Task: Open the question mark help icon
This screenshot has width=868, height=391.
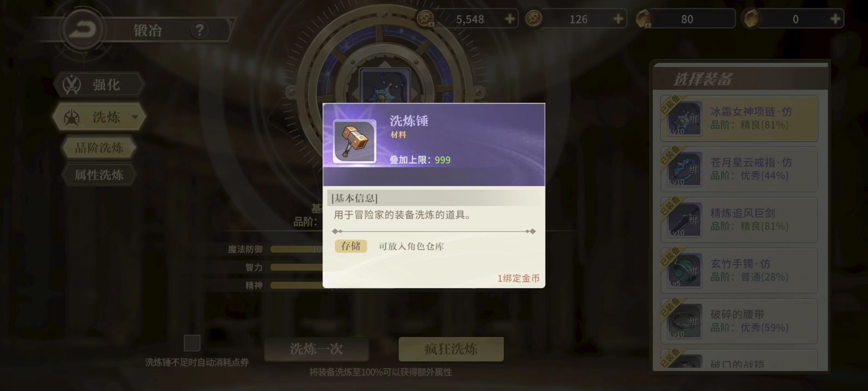Action: pos(199,30)
